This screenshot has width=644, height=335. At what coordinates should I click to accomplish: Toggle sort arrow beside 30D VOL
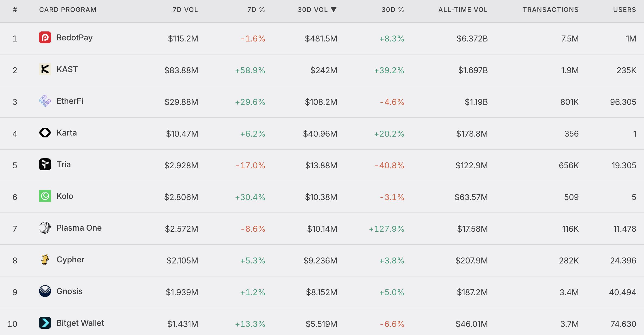pos(334,10)
